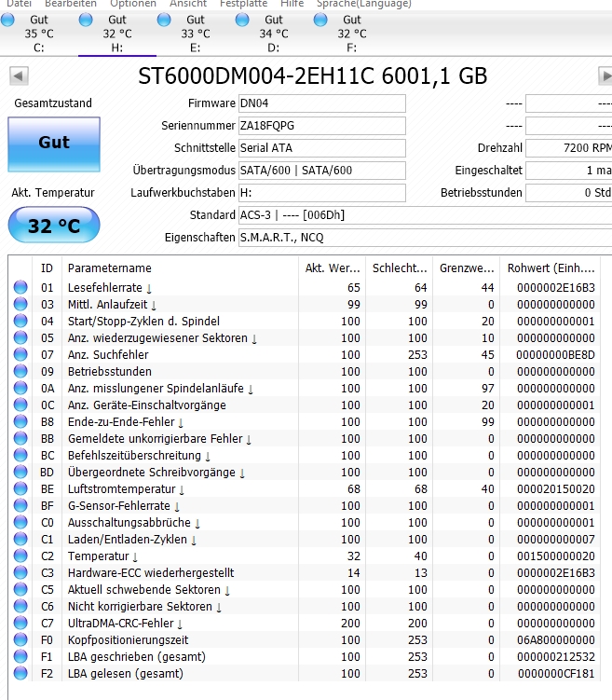The image size is (612, 700).
Task: Select drive D: tab at 34 °C
Action: click(274, 34)
